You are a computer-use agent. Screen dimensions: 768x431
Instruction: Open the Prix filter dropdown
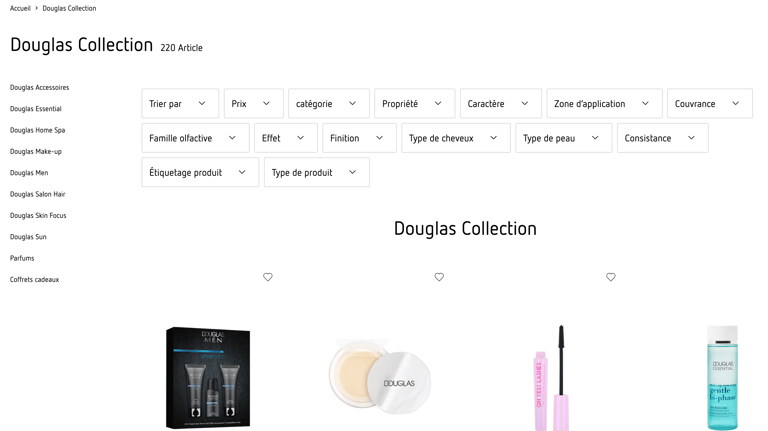(x=254, y=103)
